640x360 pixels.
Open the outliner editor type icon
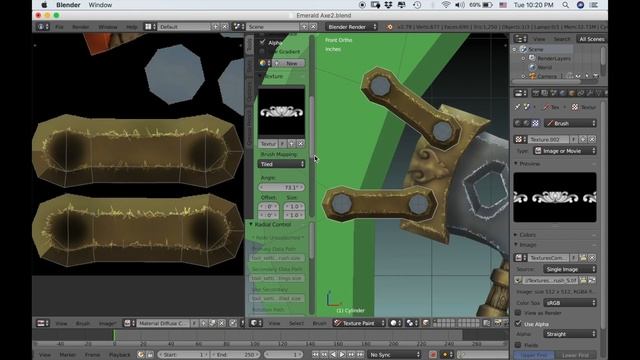click(520, 39)
